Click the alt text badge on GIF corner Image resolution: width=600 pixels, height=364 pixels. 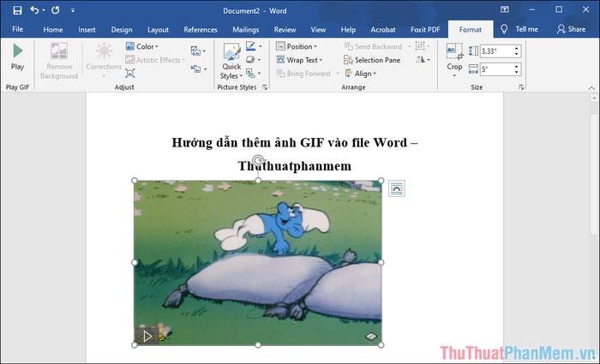click(x=371, y=337)
